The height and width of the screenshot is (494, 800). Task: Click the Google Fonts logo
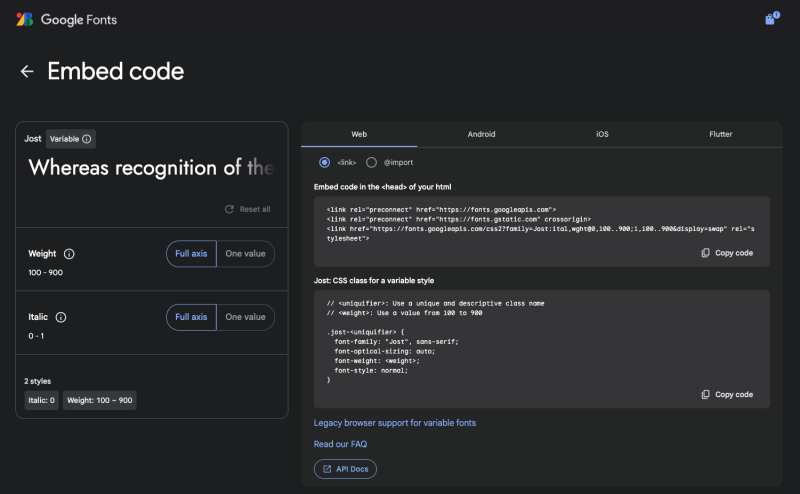[67, 19]
